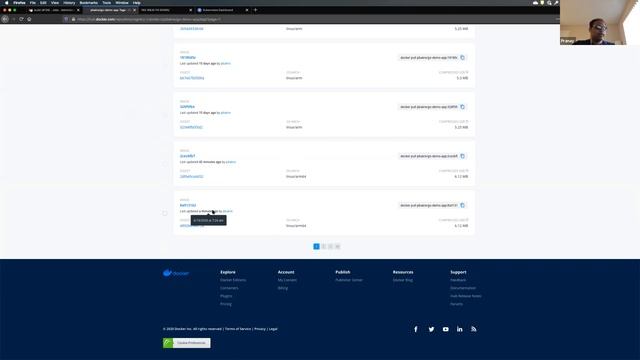Click the browser home icon
The height and width of the screenshot is (360, 640).
29,19
